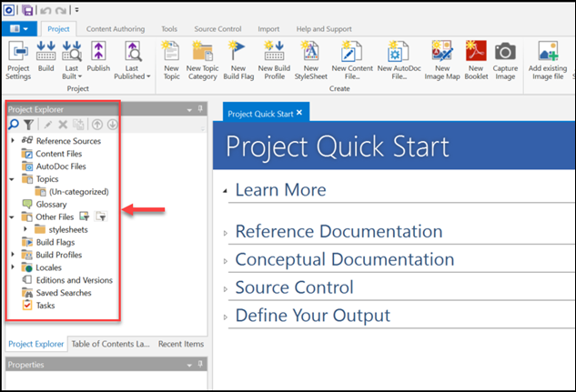The image size is (576, 392).
Task: Switch to Table of Contents tab
Action: [109, 345]
